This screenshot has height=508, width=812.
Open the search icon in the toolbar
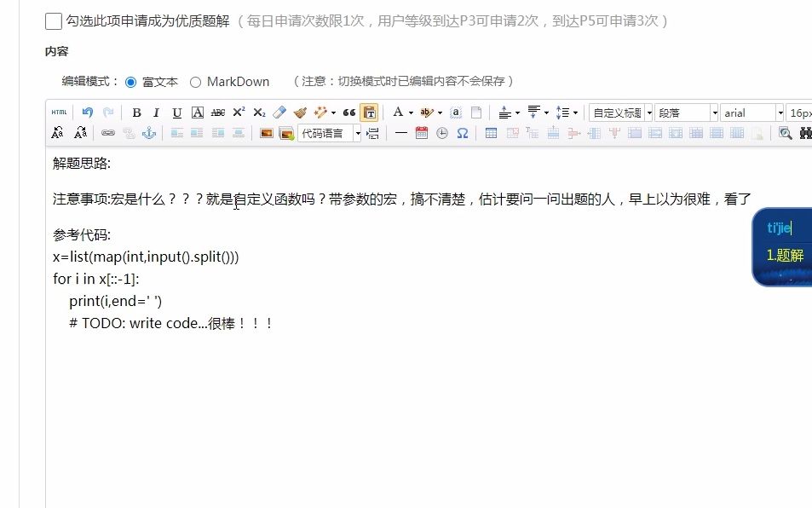tap(783, 133)
